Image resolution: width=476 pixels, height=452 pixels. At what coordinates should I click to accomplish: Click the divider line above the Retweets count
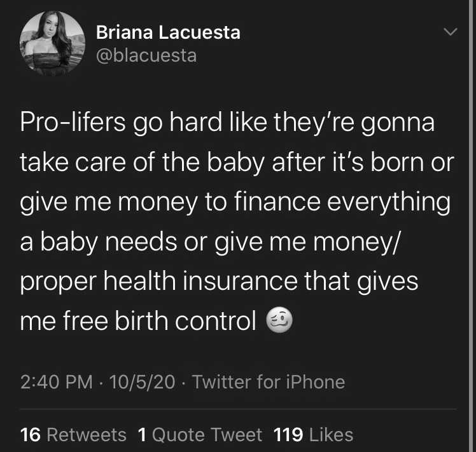238,409
